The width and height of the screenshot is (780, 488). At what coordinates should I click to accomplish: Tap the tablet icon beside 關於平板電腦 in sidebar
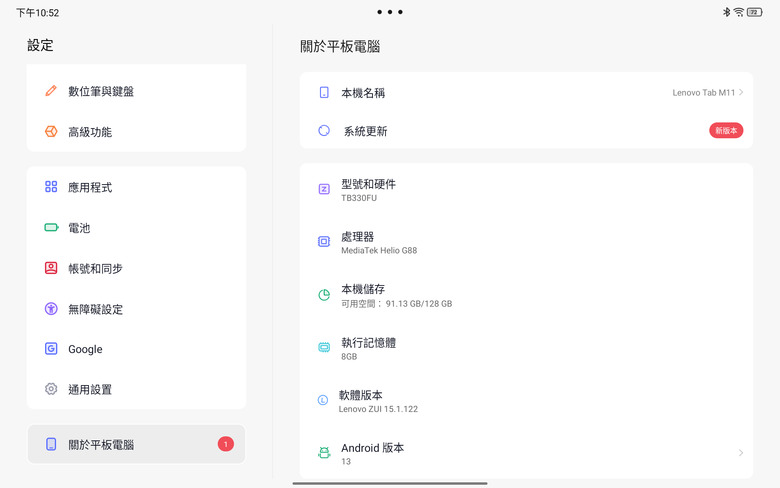51,444
